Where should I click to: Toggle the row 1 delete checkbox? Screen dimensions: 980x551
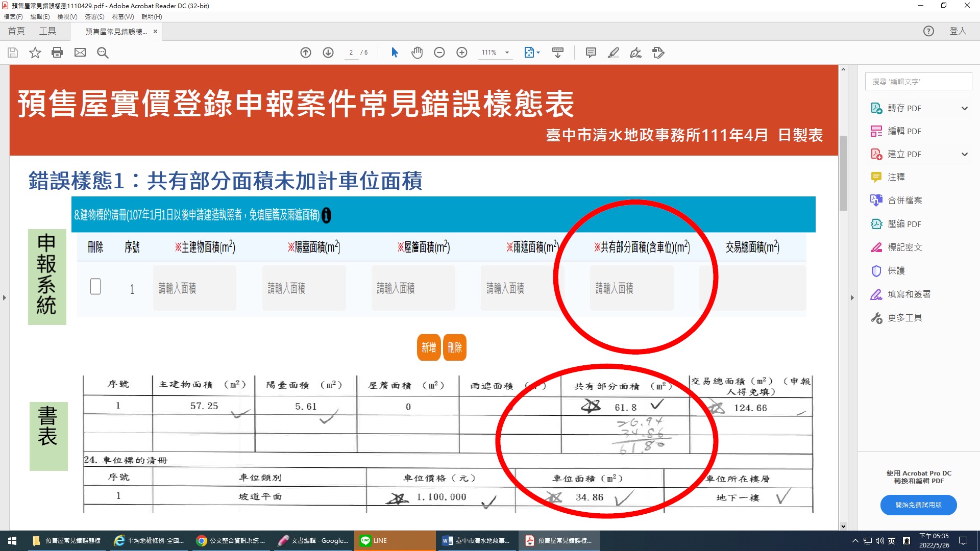[x=95, y=287]
